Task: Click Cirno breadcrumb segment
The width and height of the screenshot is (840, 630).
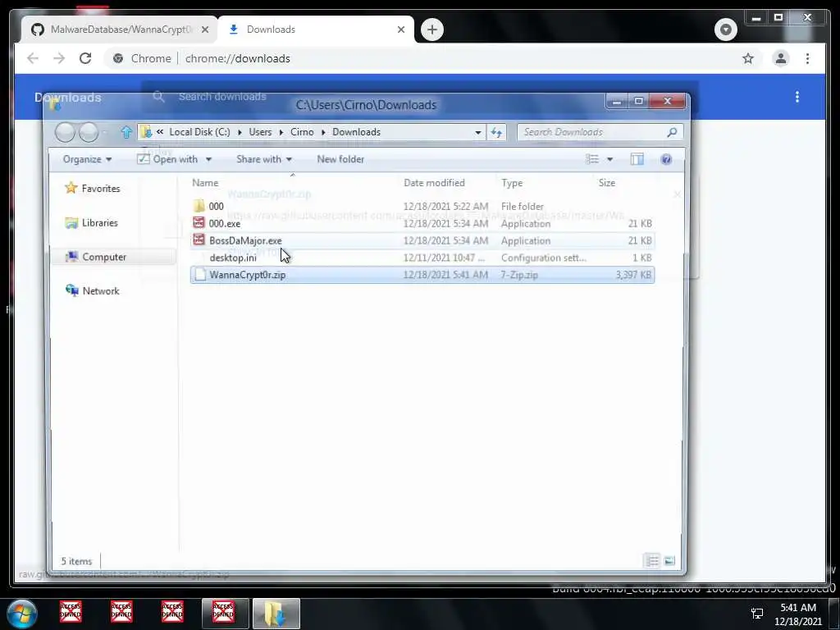Action: (x=302, y=132)
